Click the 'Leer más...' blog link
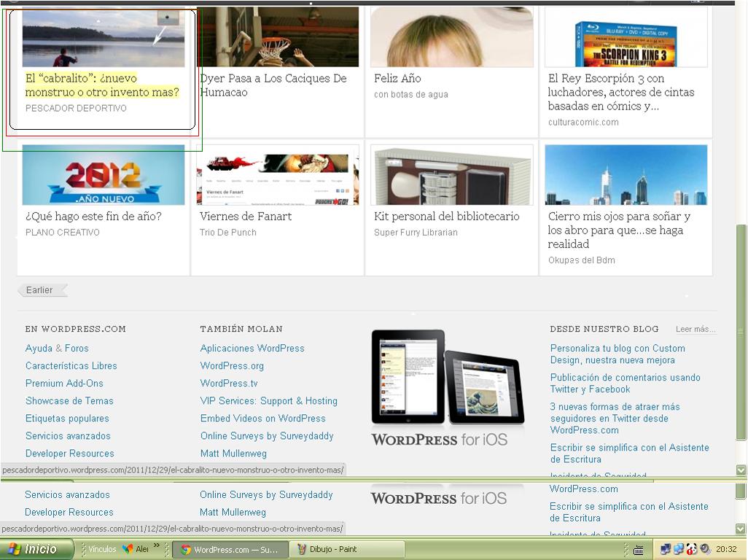Viewport: 748px width, 560px height. [x=695, y=330]
